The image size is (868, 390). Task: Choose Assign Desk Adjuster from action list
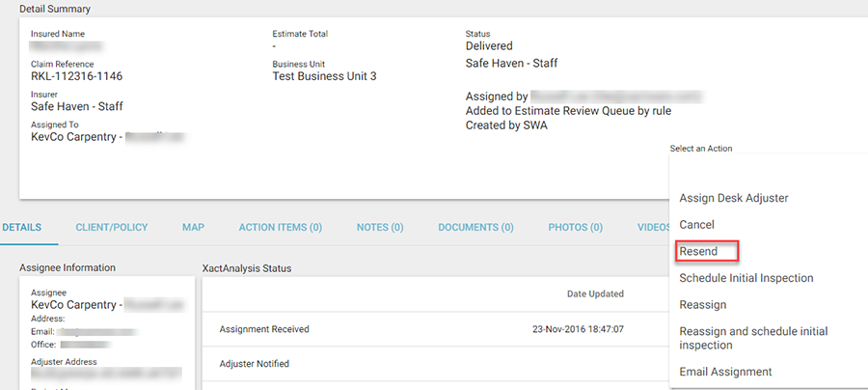point(734,198)
